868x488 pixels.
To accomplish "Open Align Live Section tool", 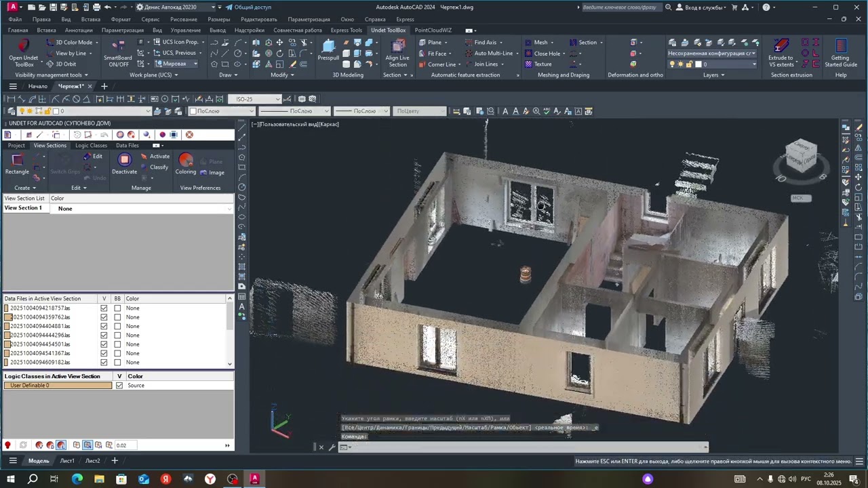I will tap(397, 53).
